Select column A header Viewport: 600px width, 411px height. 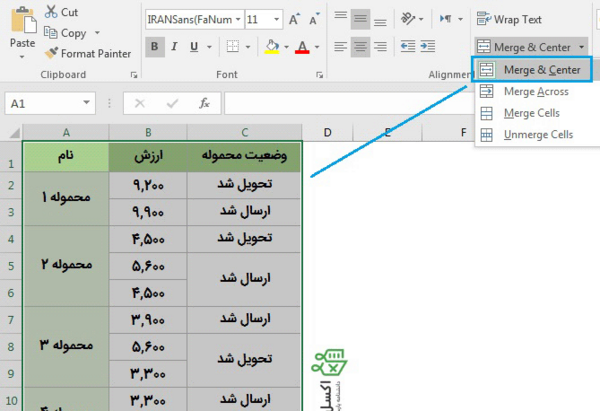(x=66, y=132)
